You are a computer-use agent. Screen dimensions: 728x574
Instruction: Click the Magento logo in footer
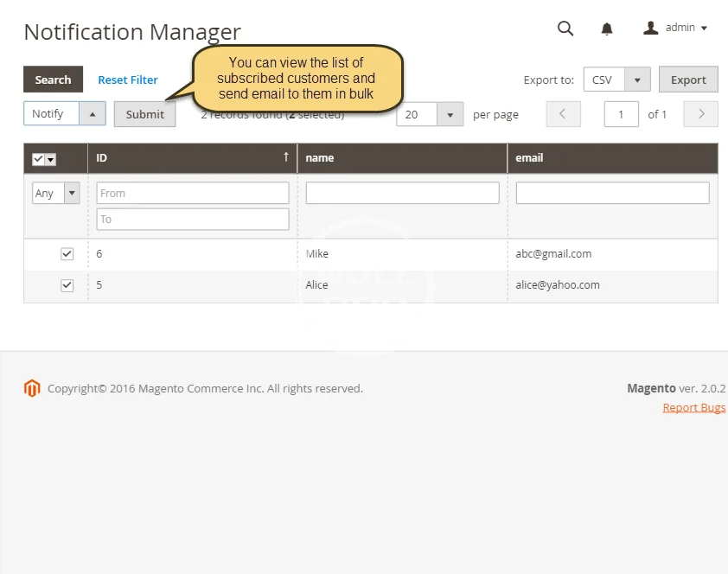point(32,389)
